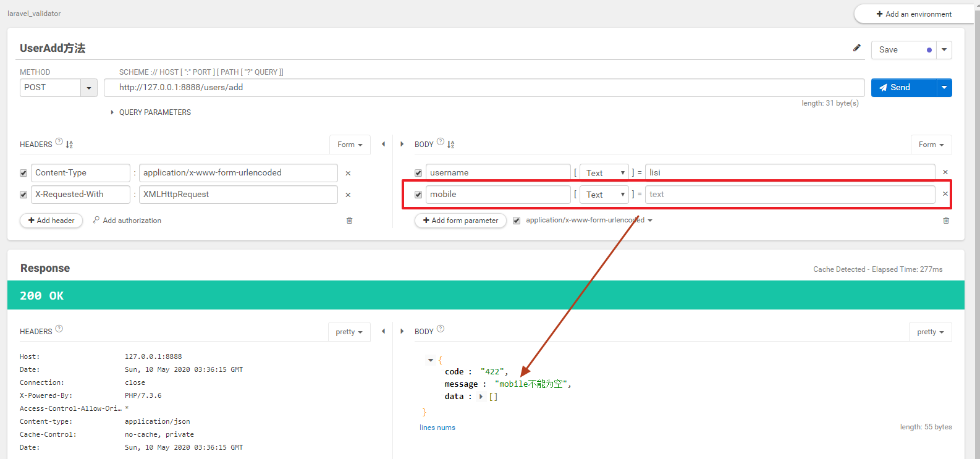Screen dimensions: 980x459
Task: Click the mobile parameter name field
Action: (498, 195)
